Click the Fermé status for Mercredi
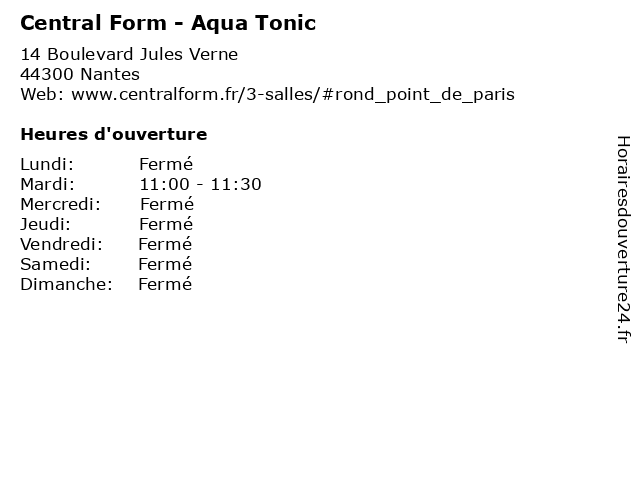The width and height of the screenshot is (640, 480). (167, 204)
